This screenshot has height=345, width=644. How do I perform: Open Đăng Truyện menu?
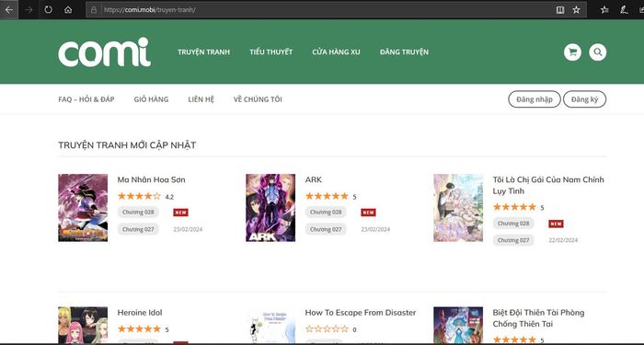(404, 52)
